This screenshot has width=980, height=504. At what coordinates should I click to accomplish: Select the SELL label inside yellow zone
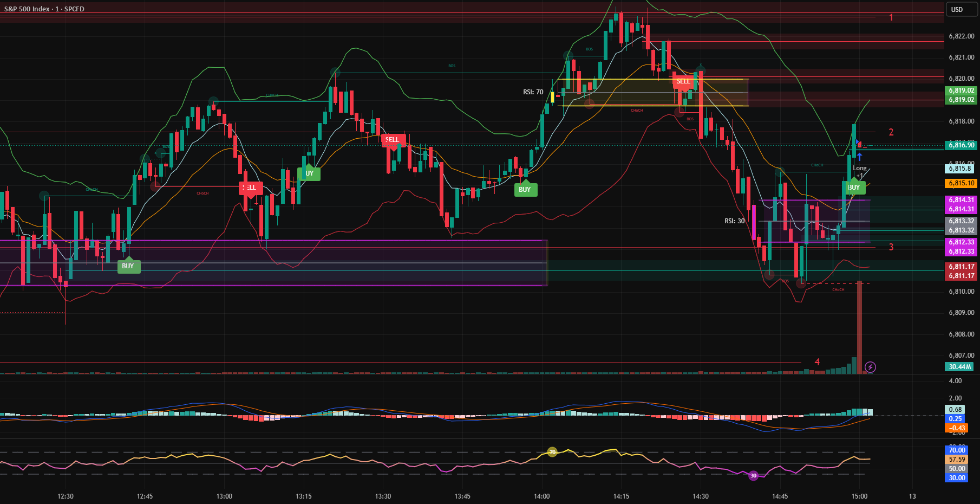pos(683,82)
